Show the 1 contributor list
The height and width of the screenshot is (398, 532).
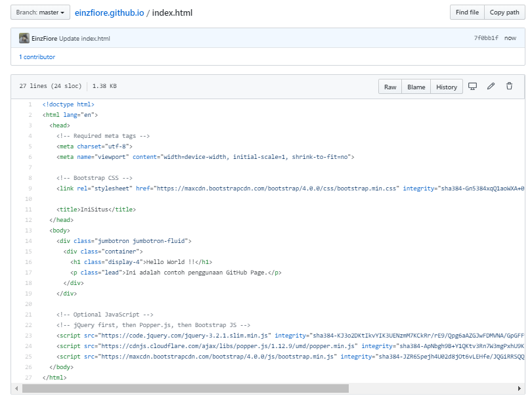pyautogui.click(x=37, y=57)
